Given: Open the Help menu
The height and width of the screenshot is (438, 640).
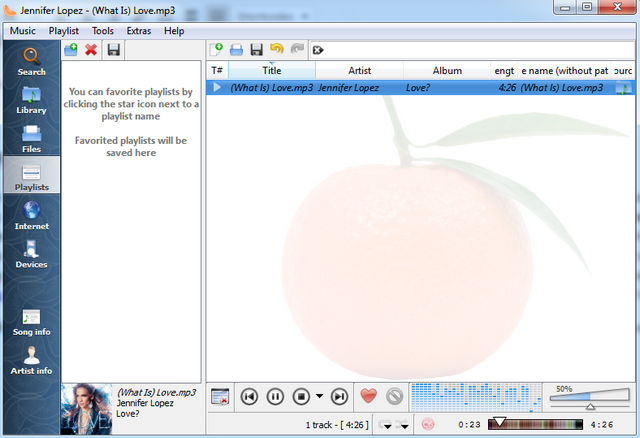Looking at the screenshot, I should 174,31.
